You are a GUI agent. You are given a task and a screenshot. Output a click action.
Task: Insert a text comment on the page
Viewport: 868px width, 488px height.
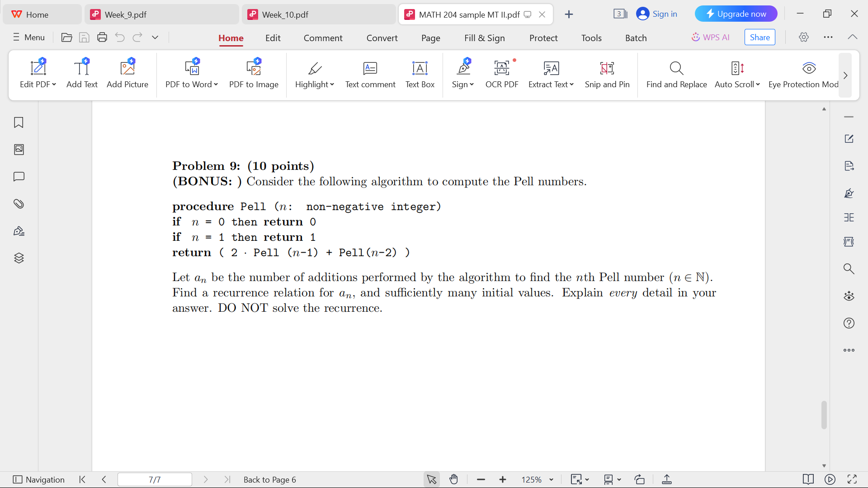[370, 75]
